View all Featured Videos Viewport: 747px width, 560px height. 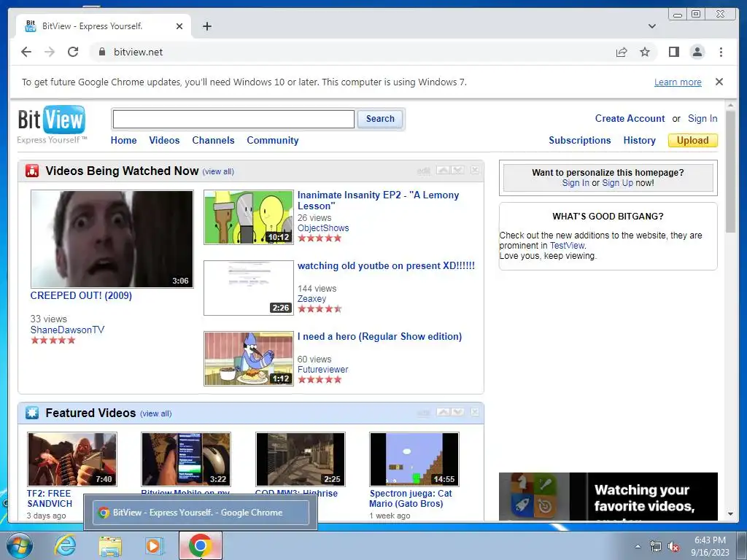point(156,414)
